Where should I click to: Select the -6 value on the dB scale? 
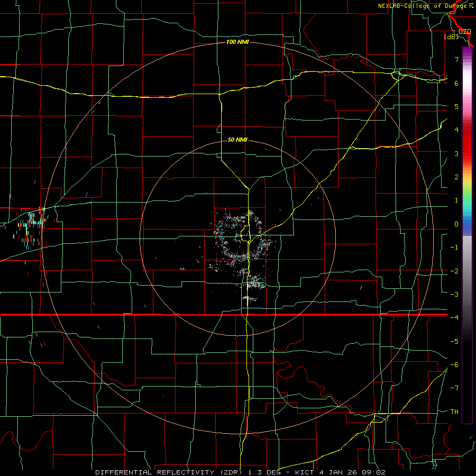point(454,365)
